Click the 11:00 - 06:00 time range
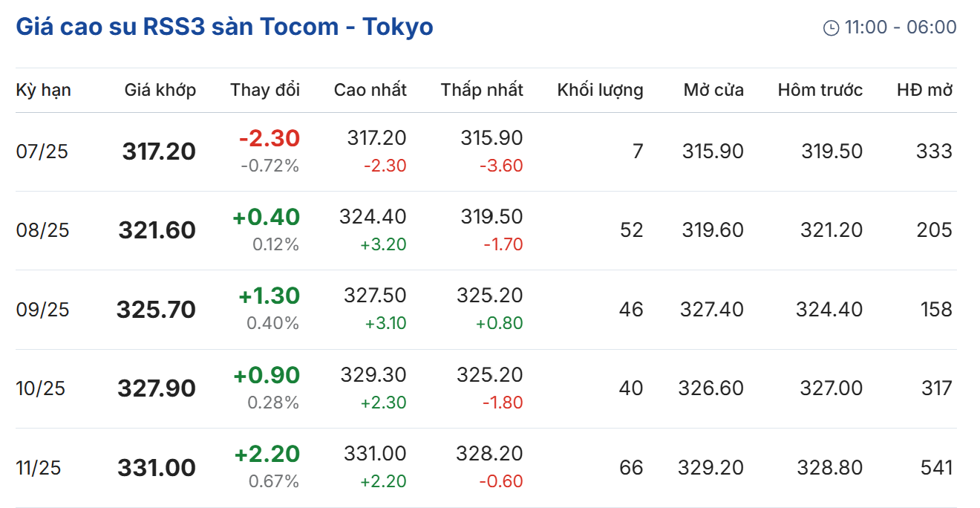 (x=901, y=27)
